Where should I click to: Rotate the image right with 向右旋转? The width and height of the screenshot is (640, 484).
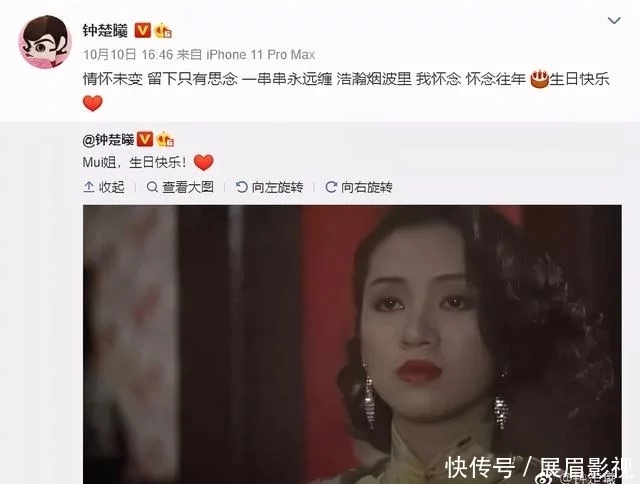tap(359, 187)
